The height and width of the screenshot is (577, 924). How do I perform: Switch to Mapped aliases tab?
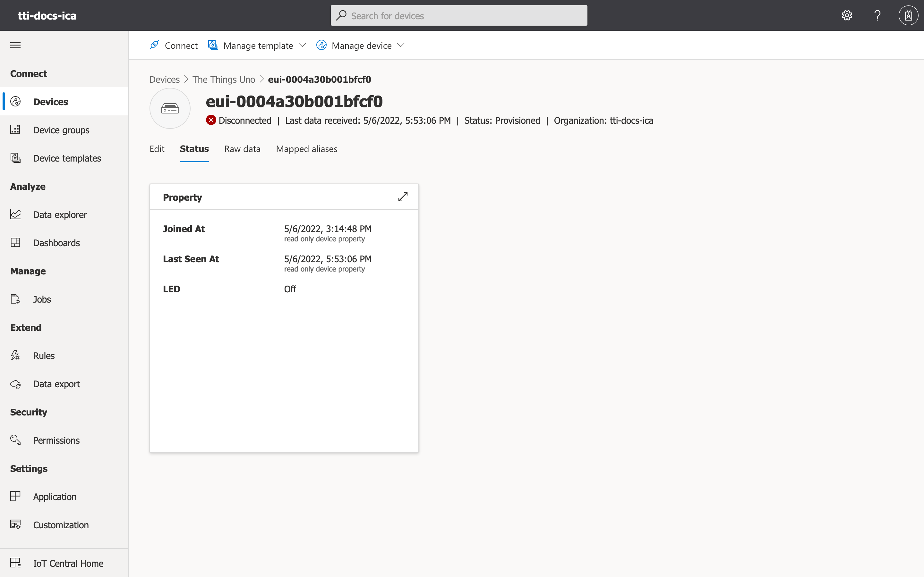pos(307,148)
